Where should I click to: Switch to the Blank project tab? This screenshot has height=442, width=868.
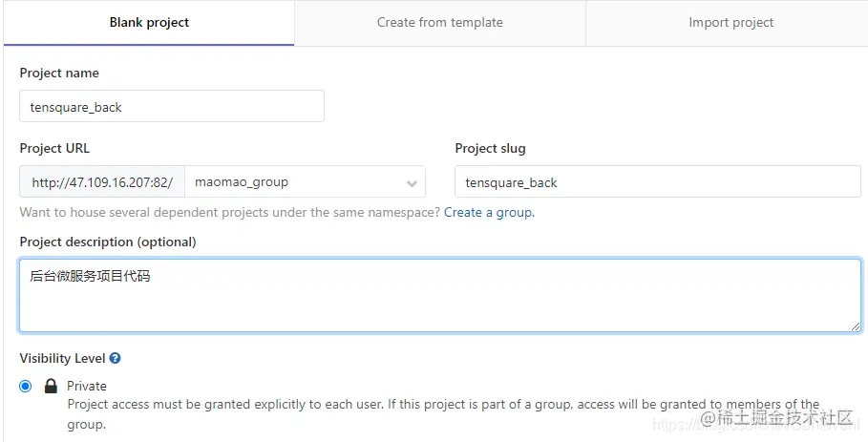click(x=149, y=23)
